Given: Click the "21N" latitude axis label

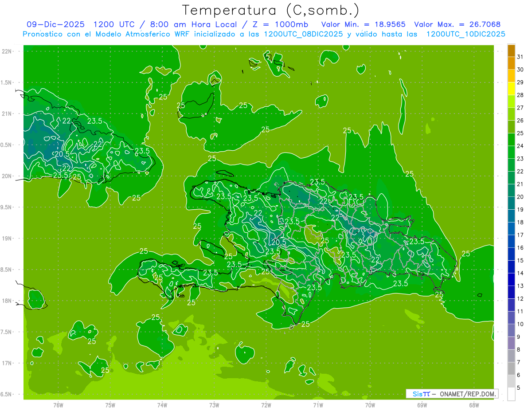Looking at the screenshot, I should click(x=6, y=114).
